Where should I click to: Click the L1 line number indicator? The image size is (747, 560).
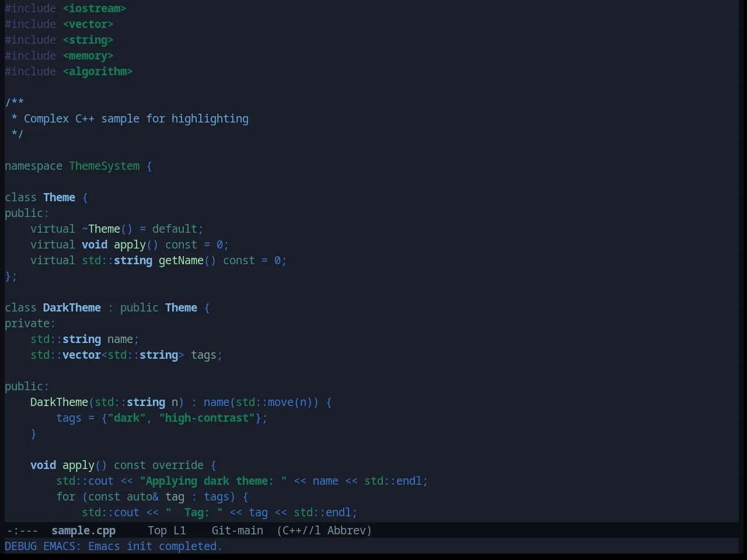(x=180, y=530)
